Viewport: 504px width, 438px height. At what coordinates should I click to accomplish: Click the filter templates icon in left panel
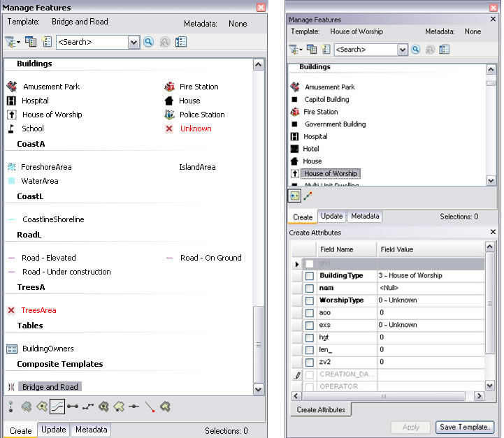[x=10, y=42]
